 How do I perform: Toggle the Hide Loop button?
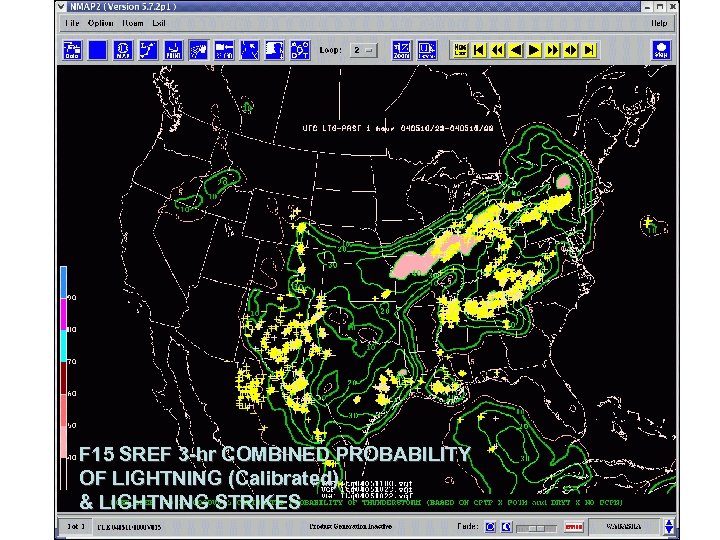[x=460, y=50]
